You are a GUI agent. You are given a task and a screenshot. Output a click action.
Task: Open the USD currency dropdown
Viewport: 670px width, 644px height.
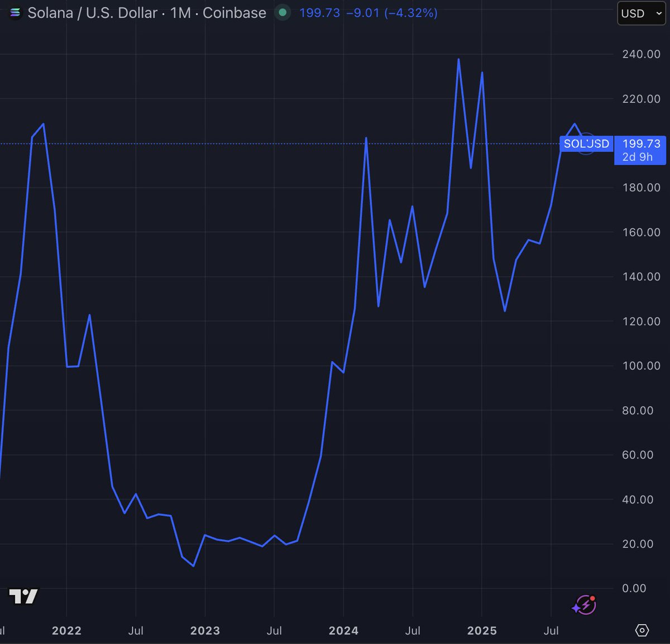coord(642,13)
